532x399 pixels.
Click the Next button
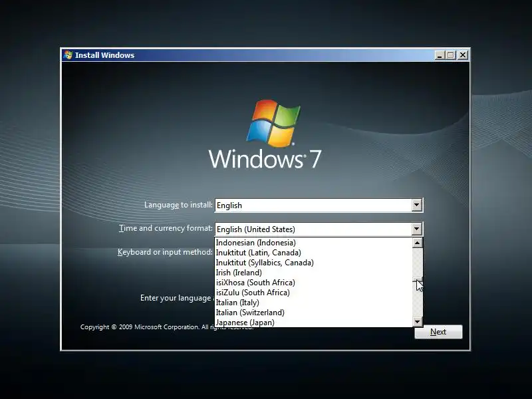[x=438, y=332]
